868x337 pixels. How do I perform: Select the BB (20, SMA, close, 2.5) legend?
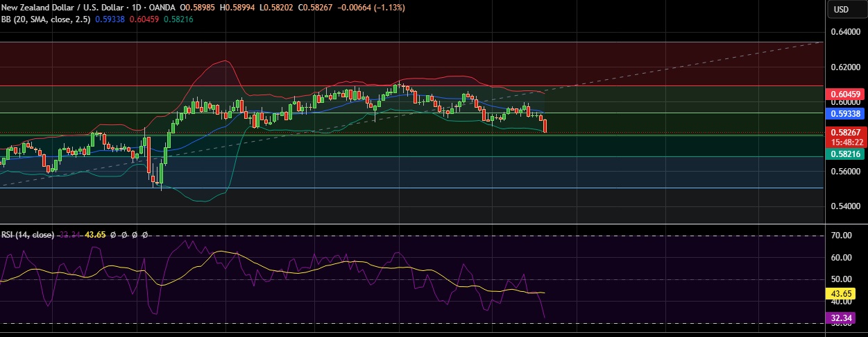point(45,19)
